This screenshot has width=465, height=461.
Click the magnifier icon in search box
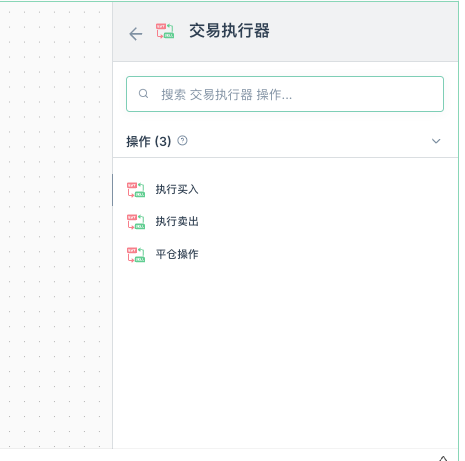pos(143,94)
